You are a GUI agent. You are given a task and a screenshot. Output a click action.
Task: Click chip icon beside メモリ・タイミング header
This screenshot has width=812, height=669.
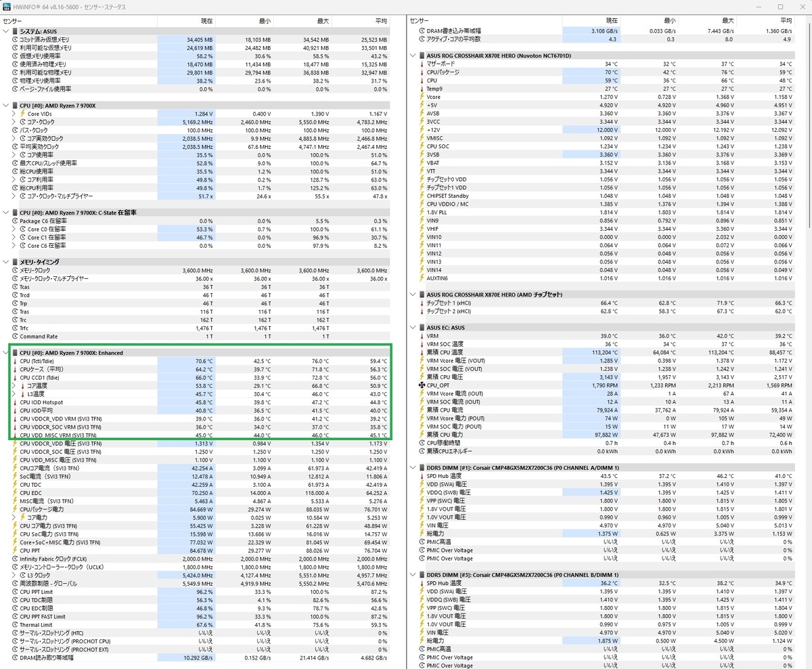click(x=15, y=262)
